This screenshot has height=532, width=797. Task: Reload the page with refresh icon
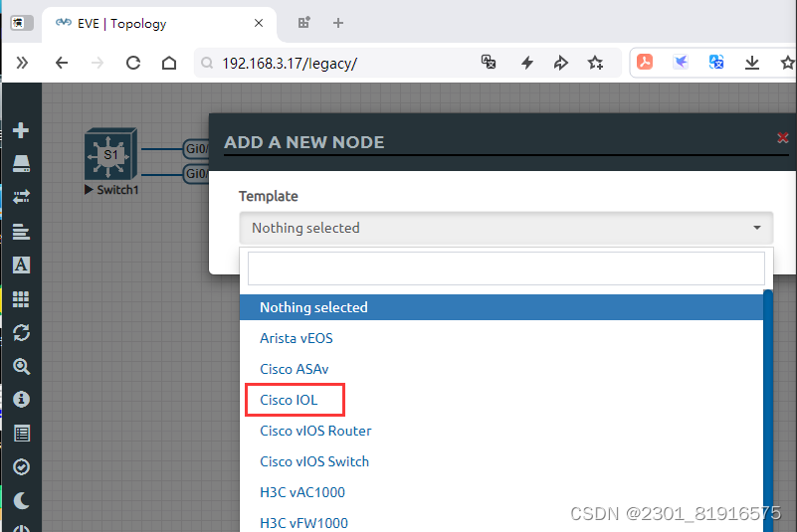coord(133,63)
